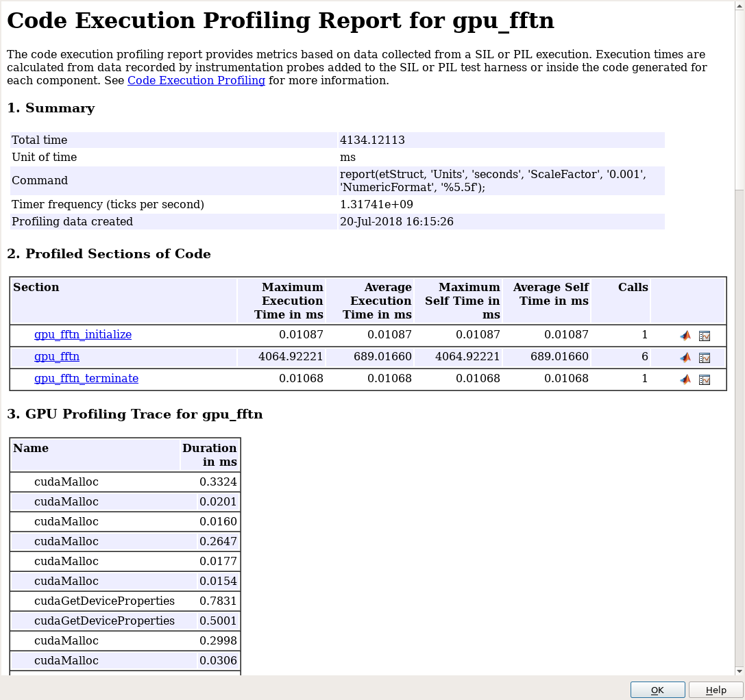Show execution time plot for gpu_fftn
The width and height of the screenshot is (745, 700).
click(705, 358)
